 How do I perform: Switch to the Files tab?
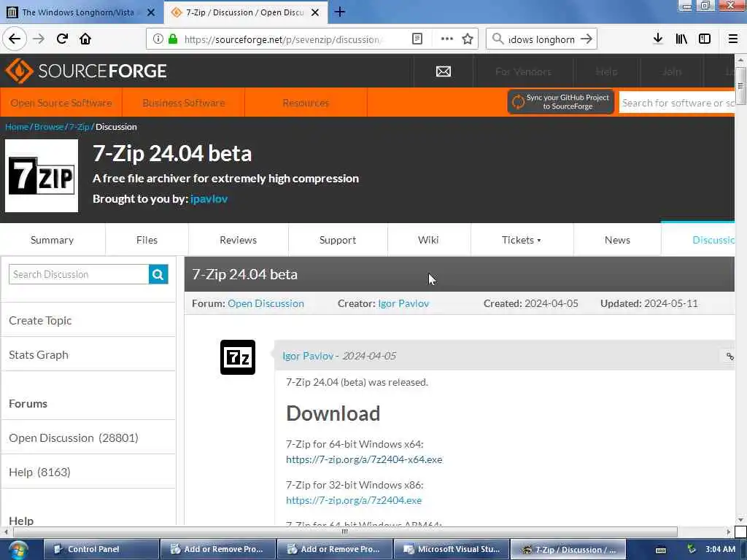(x=147, y=240)
